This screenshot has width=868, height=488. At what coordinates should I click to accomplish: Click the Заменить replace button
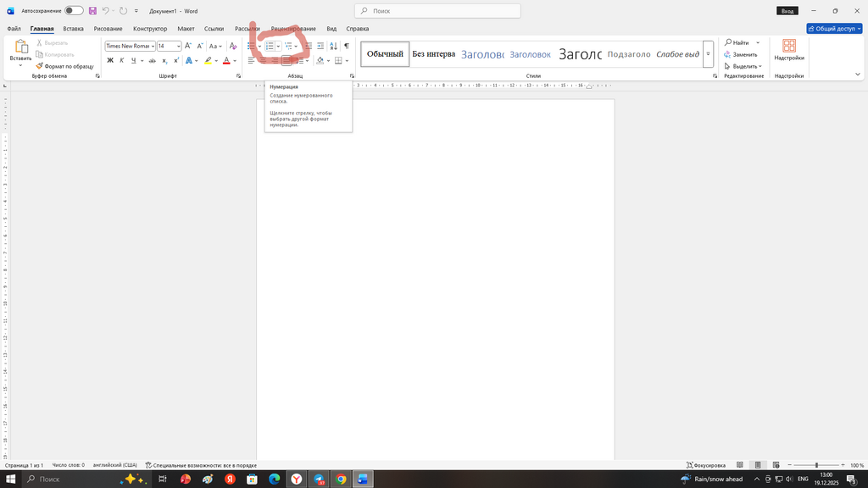coord(741,54)
